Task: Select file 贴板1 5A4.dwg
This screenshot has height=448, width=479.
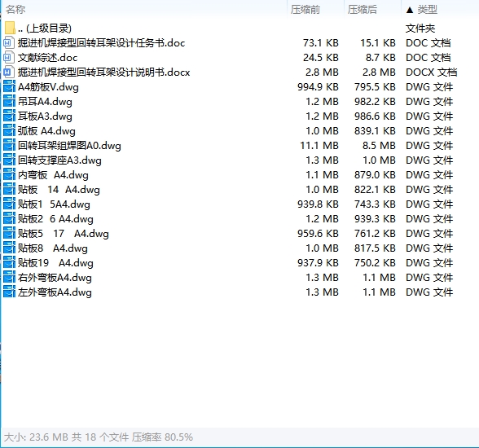Action: (54, 204)
